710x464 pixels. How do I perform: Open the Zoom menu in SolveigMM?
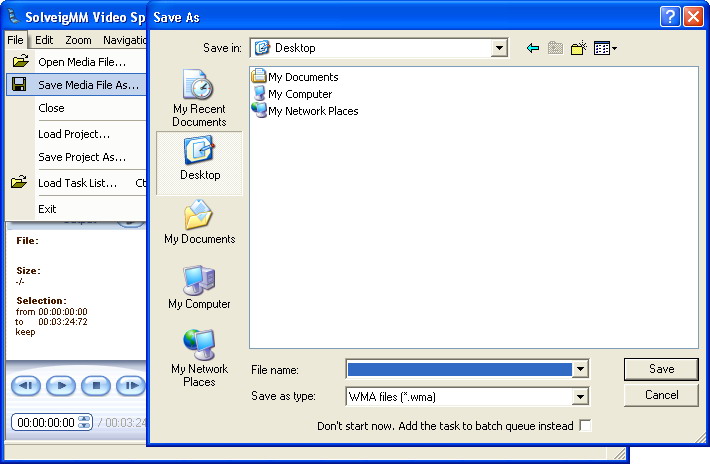point(78,40)
